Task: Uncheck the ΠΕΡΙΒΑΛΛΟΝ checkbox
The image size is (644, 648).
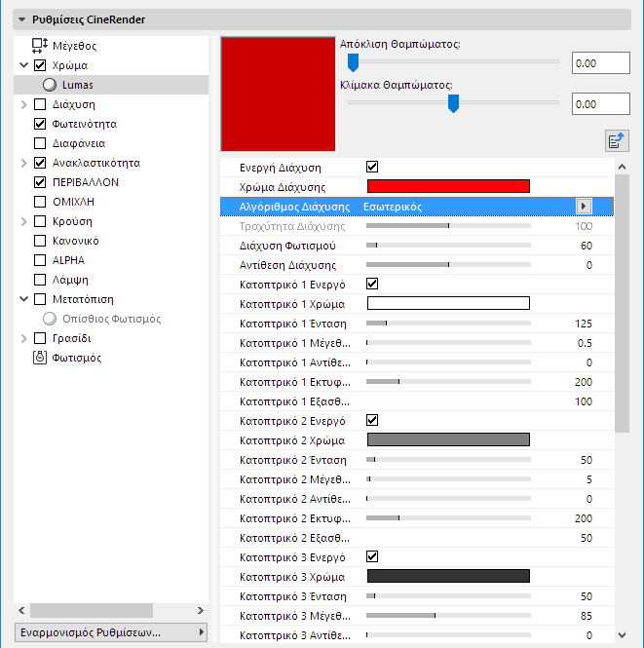Action: (40, 182)
